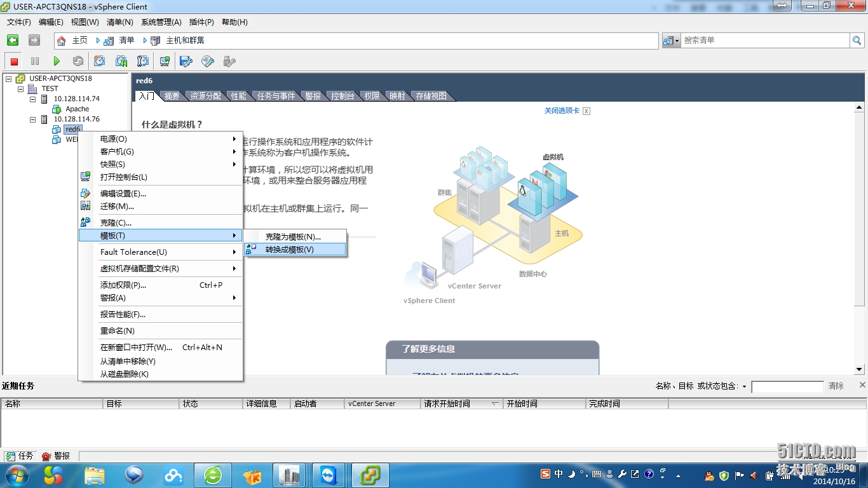Viewport: 868px width, 488px height.
Task: Click the Windows Explorer folder taskbar icon
Action: tap(95, 475)
